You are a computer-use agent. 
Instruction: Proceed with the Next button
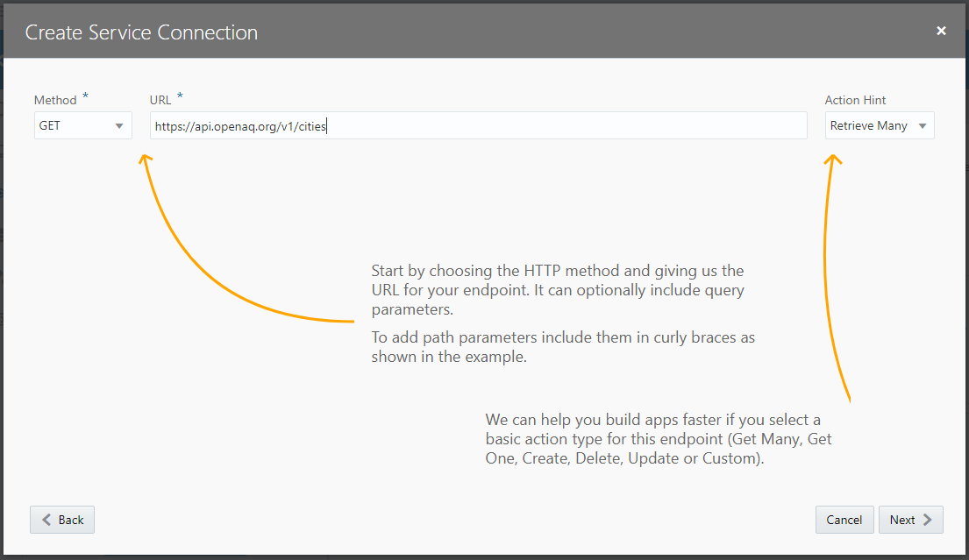[x=910, y=520]
